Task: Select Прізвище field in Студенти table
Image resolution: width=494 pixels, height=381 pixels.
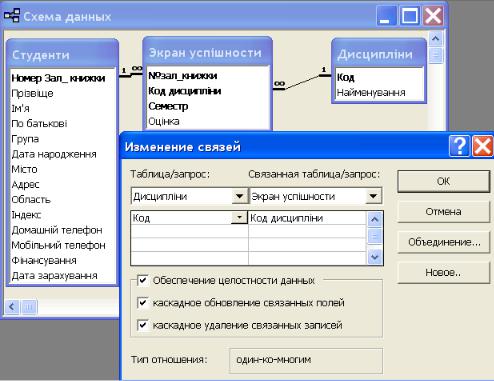Action: [x=32, y=93]
